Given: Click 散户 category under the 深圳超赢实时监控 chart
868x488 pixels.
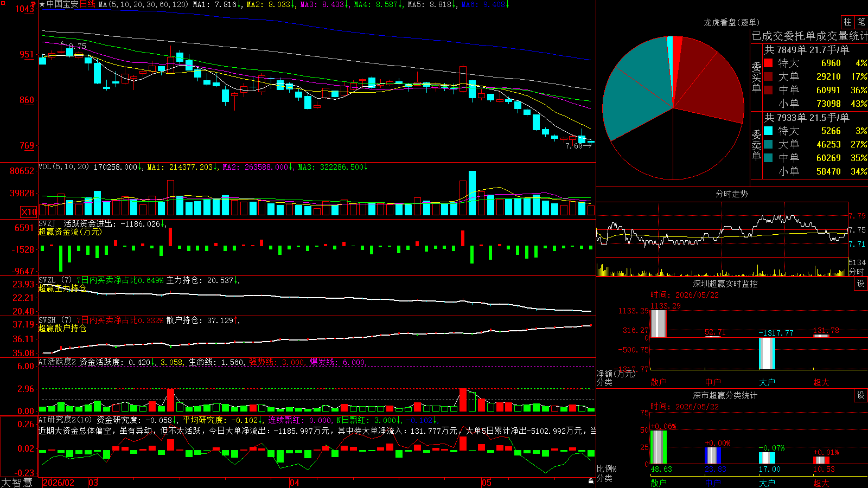Looking at the screenshot, I should point(659,382).
